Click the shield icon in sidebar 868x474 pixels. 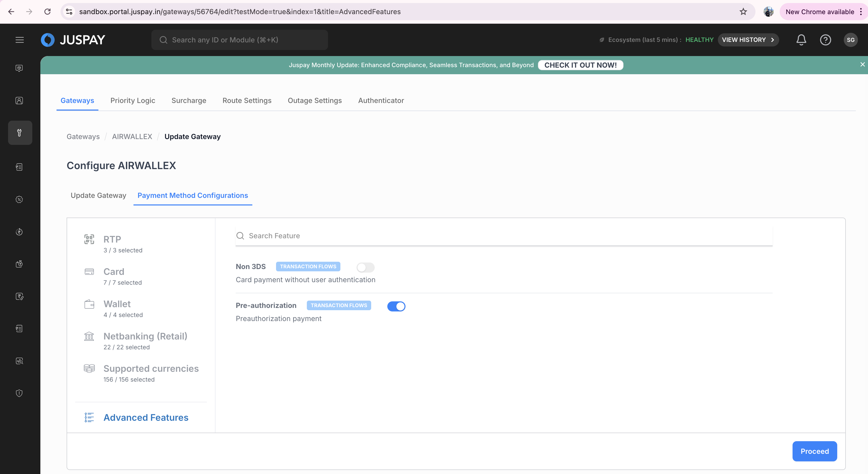(x=19, y=393)
